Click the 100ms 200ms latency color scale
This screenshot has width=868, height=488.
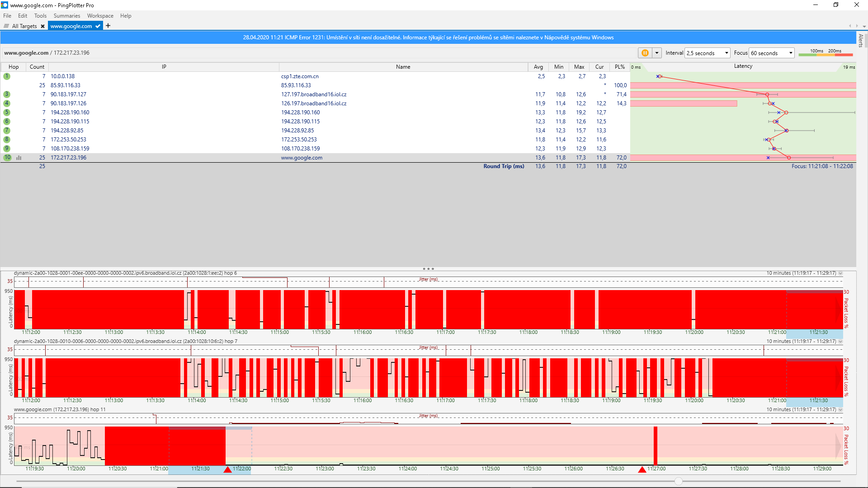click(x=826, y=53)
